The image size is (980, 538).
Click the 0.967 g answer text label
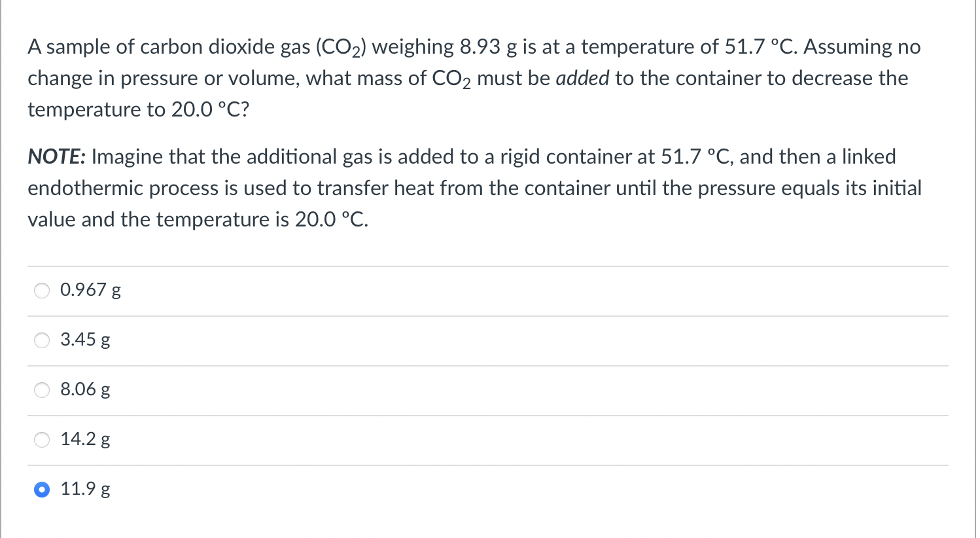pos(90,290)
